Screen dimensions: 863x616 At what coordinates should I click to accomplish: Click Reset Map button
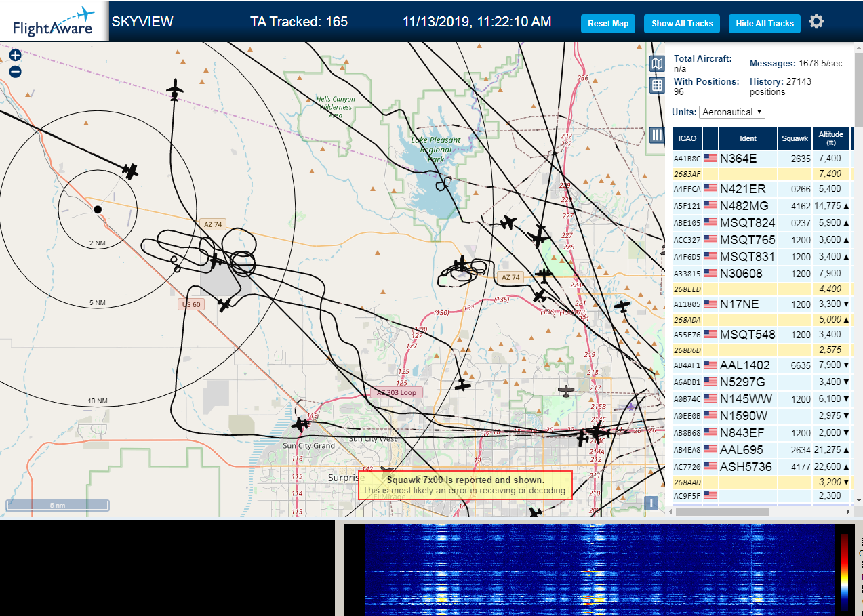pos(608,23)
